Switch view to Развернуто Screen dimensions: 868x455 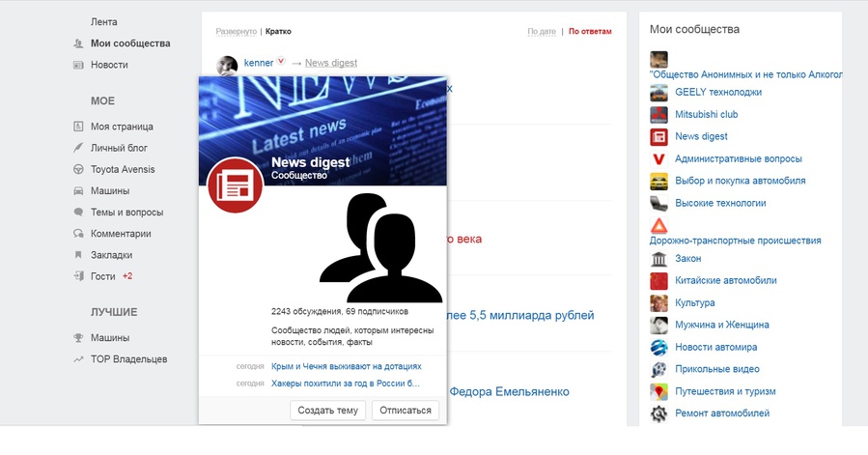pyautogui.click(x=237, y=32)
